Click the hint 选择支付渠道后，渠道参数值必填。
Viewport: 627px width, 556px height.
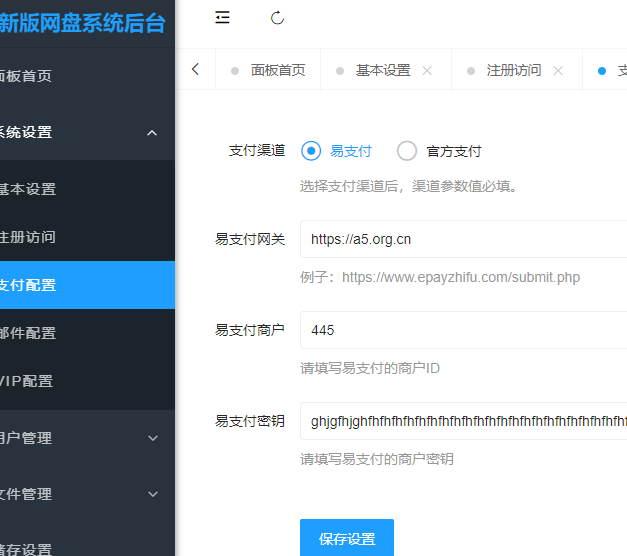click(x=409, y=186)
